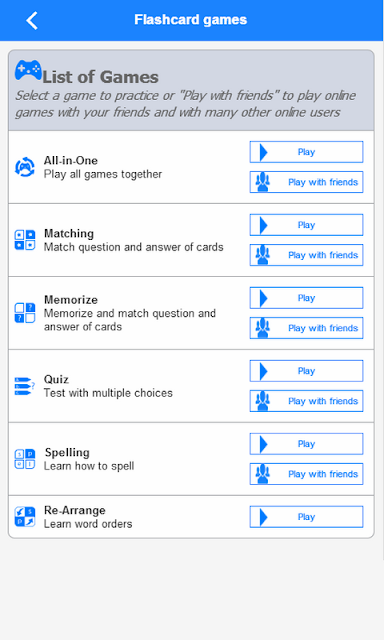
Task: Play the Memorize game
Action: click(x=306, y=298)
